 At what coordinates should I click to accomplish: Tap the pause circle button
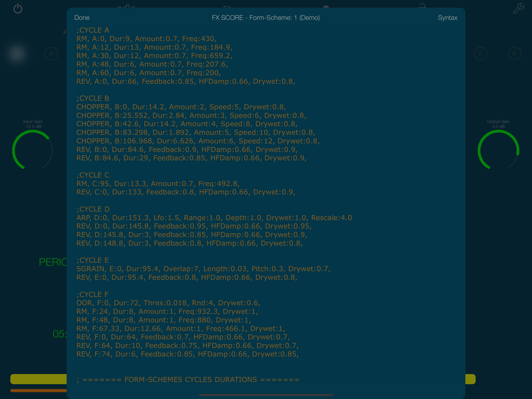click(51, 53)
